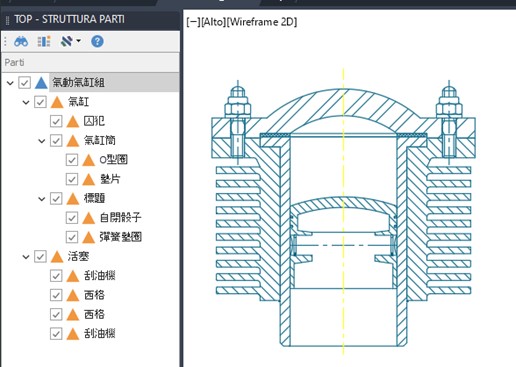Click the orange triangle icon beside O型圈
The height and width of the screenshot is (367, 516).
pyautogui.click(x=88, y=160)
